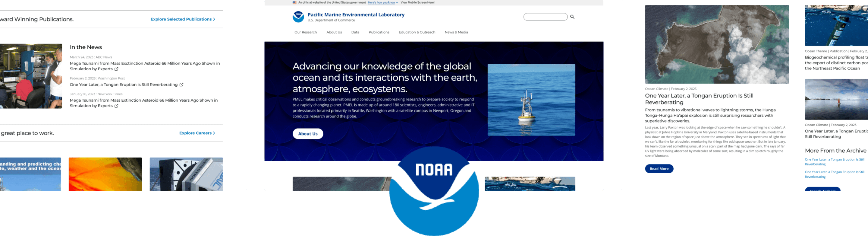Click the search magnifier icon in header
The image size is (868, 236).
click(572, 17)
